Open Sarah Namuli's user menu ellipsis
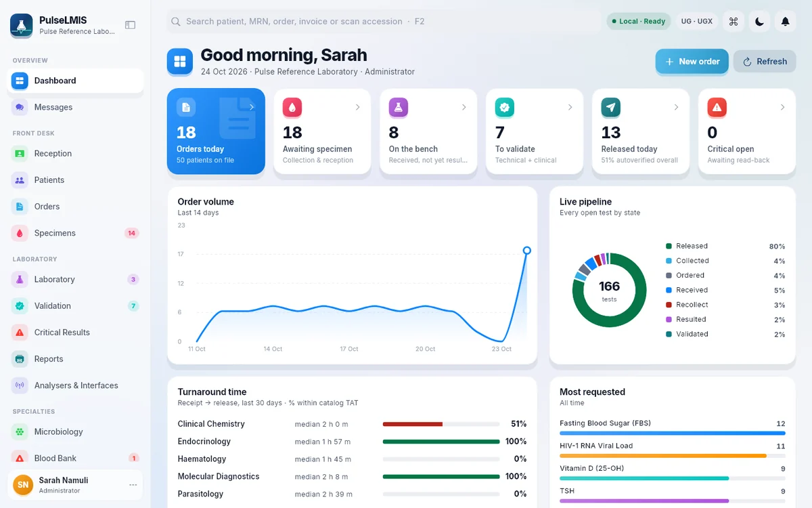The width and height of the screenshot is (812, 508). [133, 485]
